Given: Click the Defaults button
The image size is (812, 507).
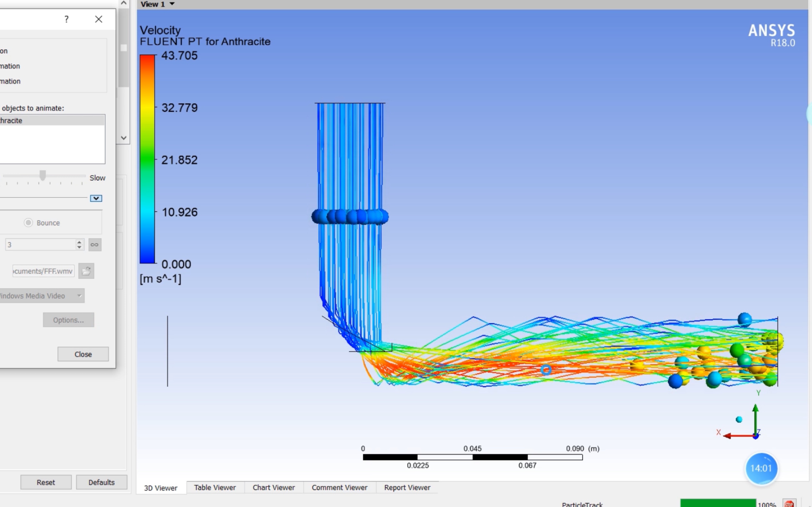Looking at the screenshot, I should point(101,482).
